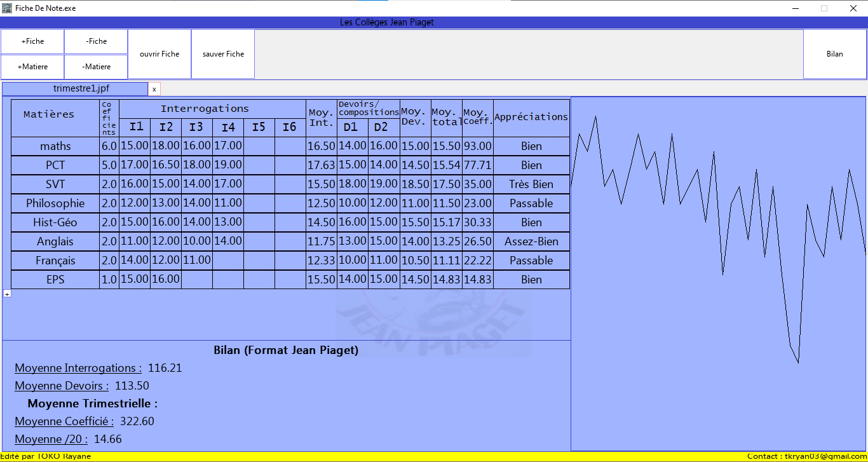Click empty I3 cell in EPS row
This screenshot has height=462, width=868.
point(197,280)
